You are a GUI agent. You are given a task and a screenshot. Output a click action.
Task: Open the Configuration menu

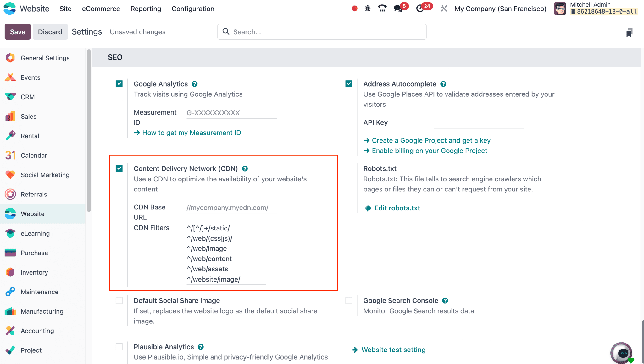pos(193,9)
